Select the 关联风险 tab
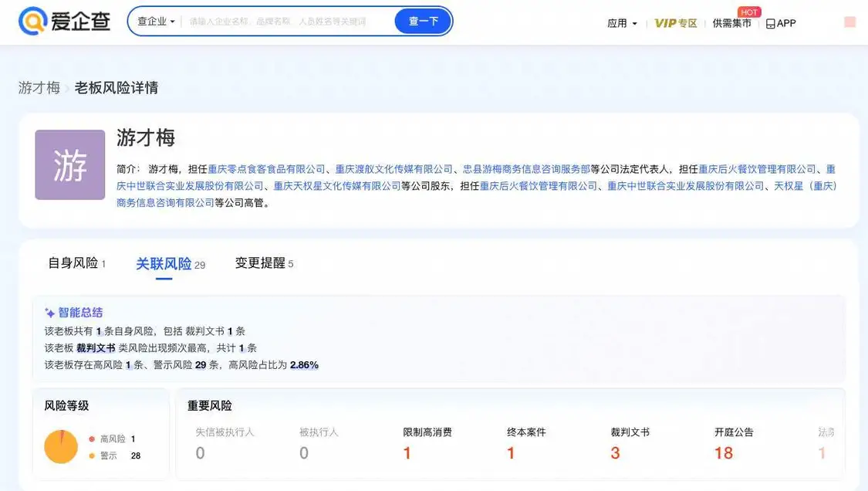Viewport: 868px width, 491px height. click(171, 264)
